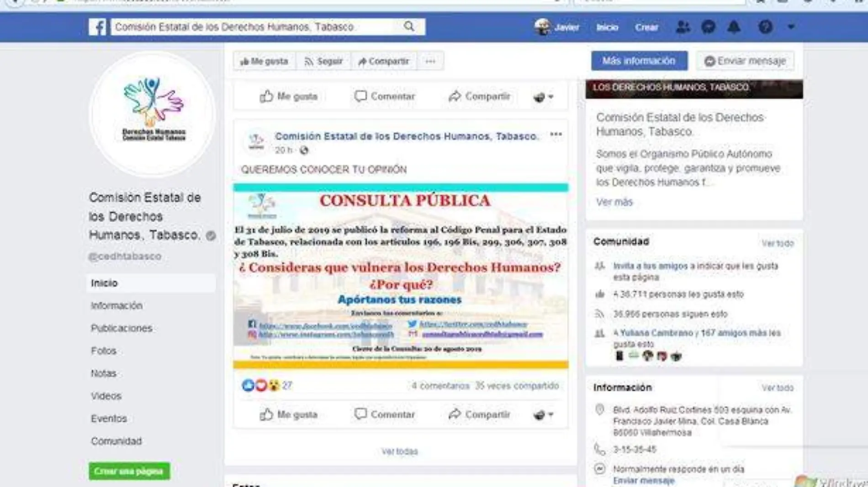Toggle Me gusta on the Consulta Pública post

289,414
